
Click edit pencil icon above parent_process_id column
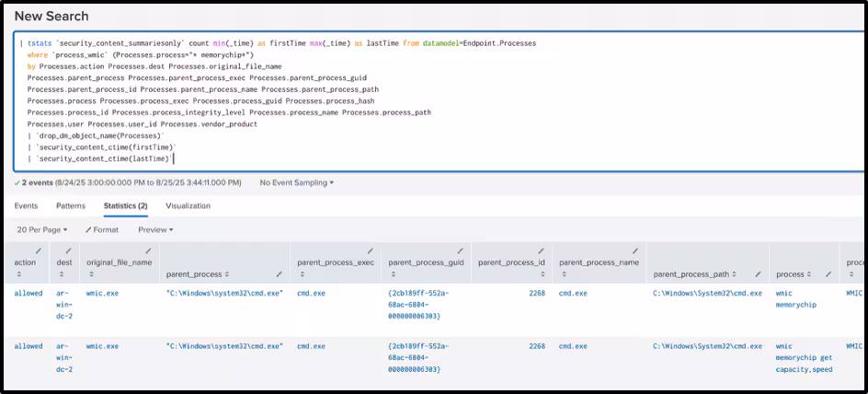pos(541,250)
